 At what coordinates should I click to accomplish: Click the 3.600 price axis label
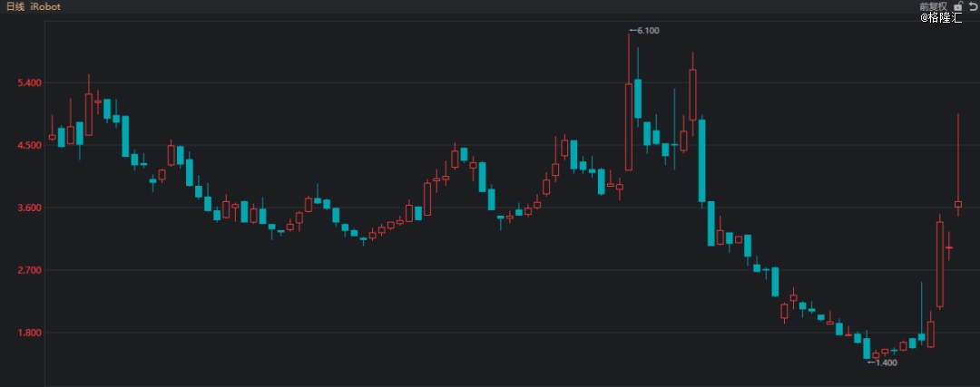click(31, 208)
